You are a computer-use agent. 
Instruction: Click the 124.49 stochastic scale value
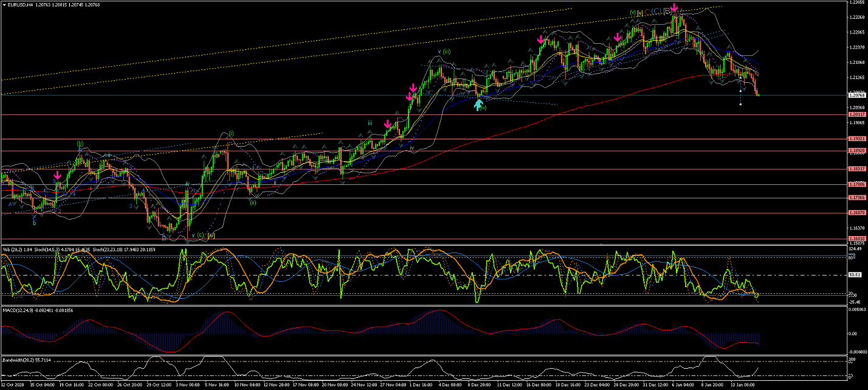coord(856,249)
